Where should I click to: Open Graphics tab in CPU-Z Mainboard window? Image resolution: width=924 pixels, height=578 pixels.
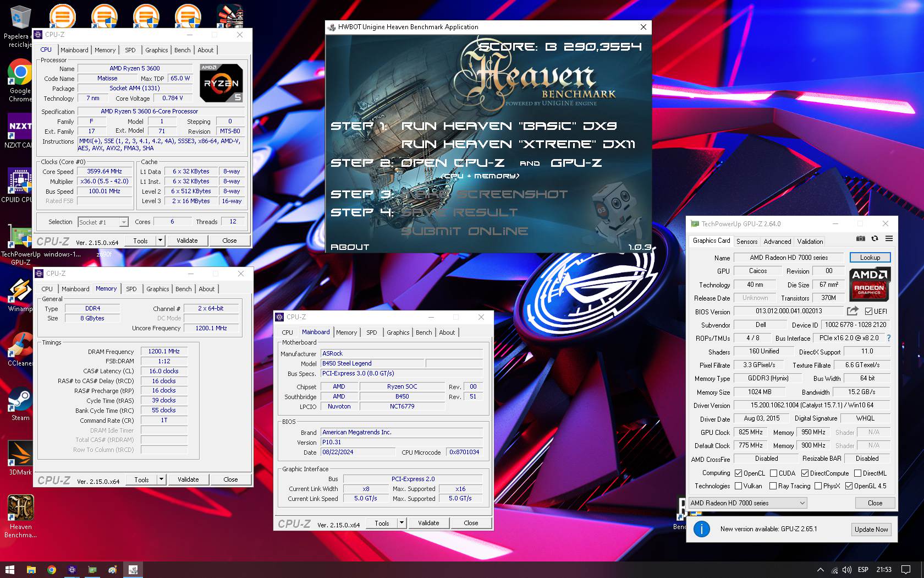pos(398,332)
